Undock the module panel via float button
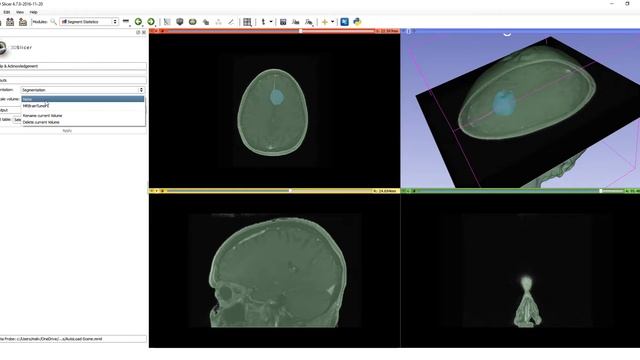This screenshot has width=640, height=360. point(138,32)
